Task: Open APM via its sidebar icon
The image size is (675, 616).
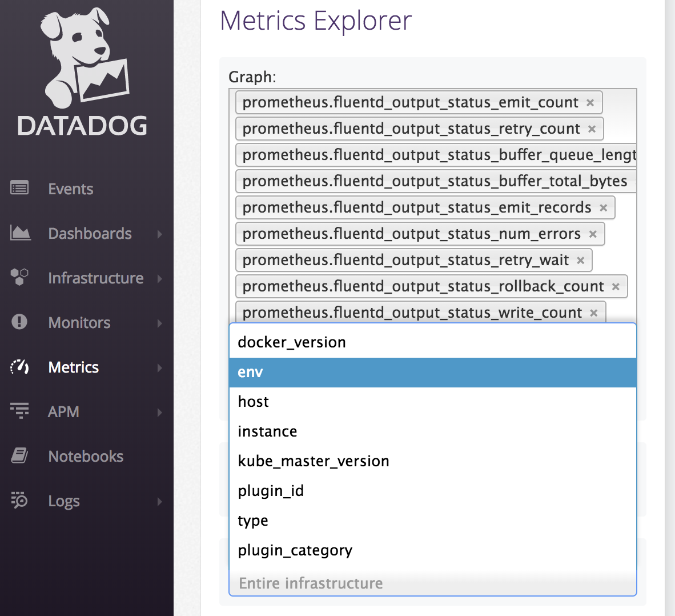Action: coord(19,411)
